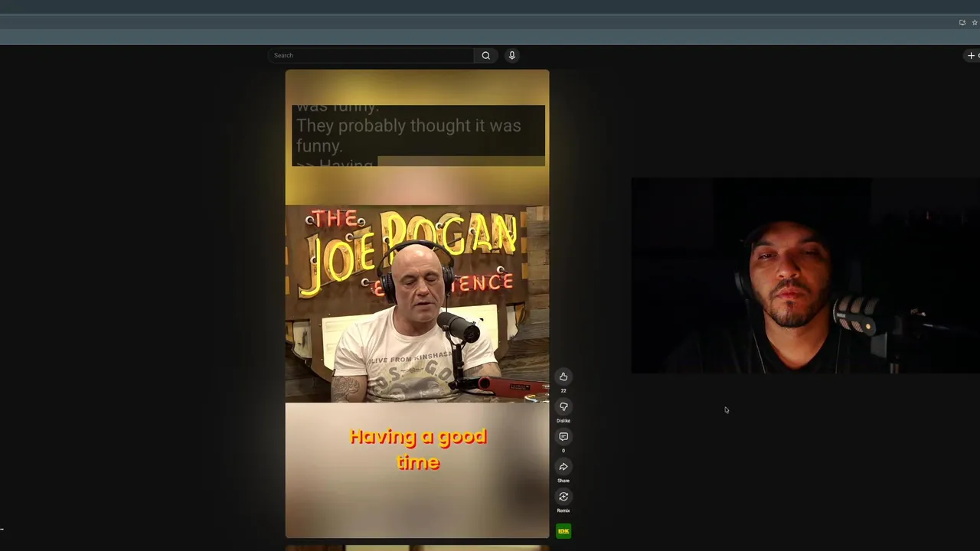This screenshot has width=980, height=551.
Task: Open the green IDK channel avatar
Action: click(x=563, y=531)
